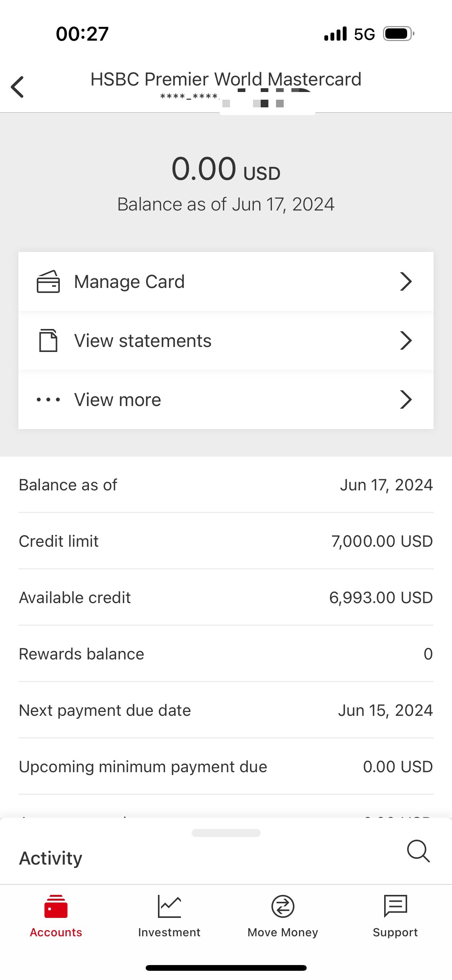452x980 pixels.
Task: Open View statements option
Action: (x=226, y=340)
